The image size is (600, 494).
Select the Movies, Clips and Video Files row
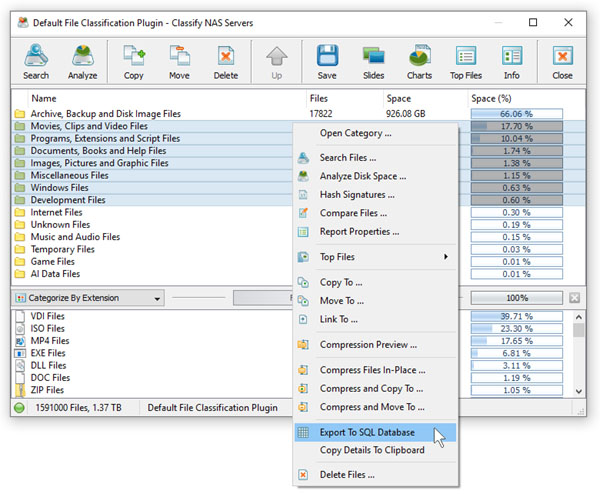(153, 126)
